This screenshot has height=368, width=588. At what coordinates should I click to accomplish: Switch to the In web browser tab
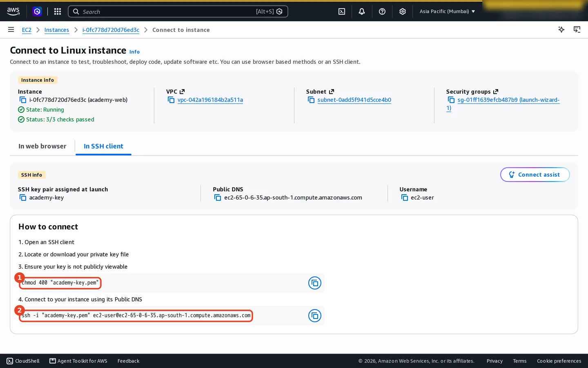tap(42, 146)
